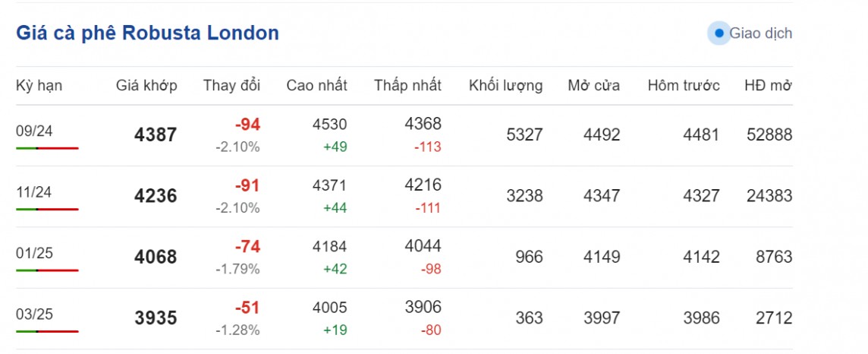Click the HĐ mở column header

[x=768, y=85]
